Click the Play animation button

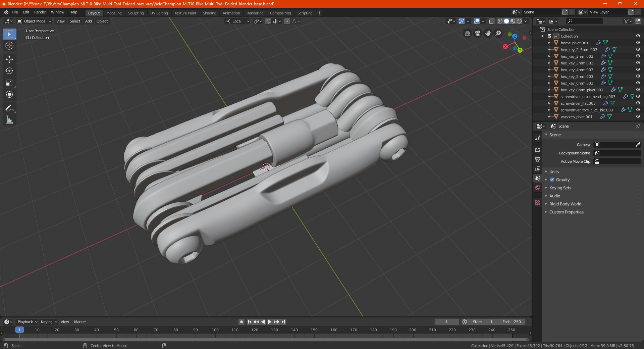(269, 321)
